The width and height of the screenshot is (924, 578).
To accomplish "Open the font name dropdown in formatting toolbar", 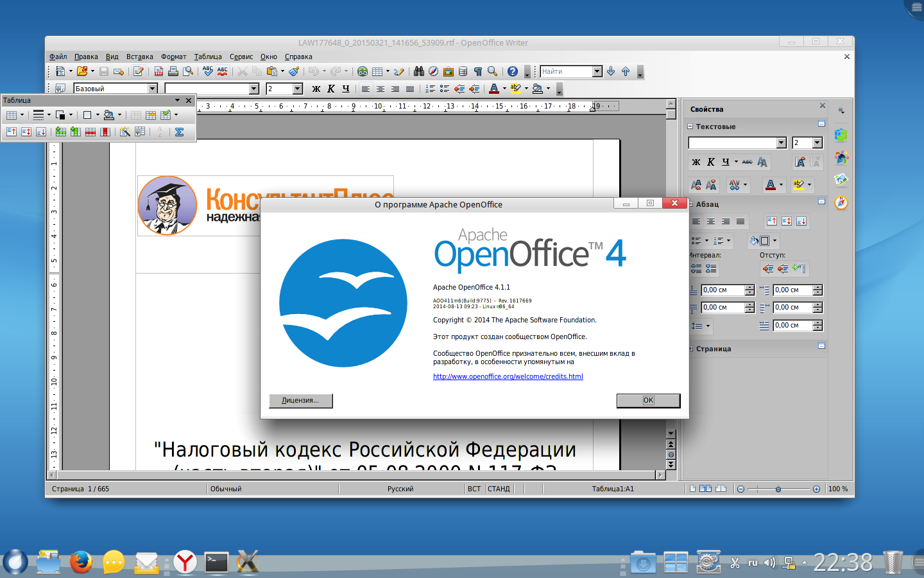I will (x=254, y=89).
